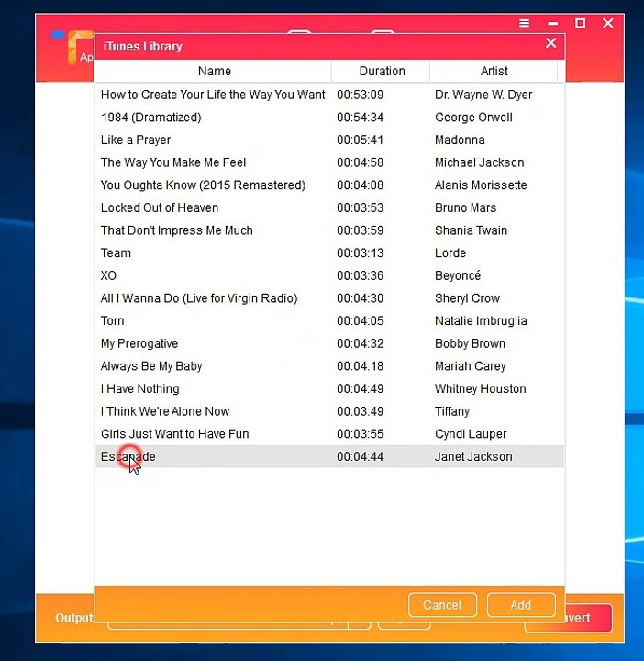Click the "Bruno Mars" artist cell
This screenshot has width=644, height=661.
[465, 207]
